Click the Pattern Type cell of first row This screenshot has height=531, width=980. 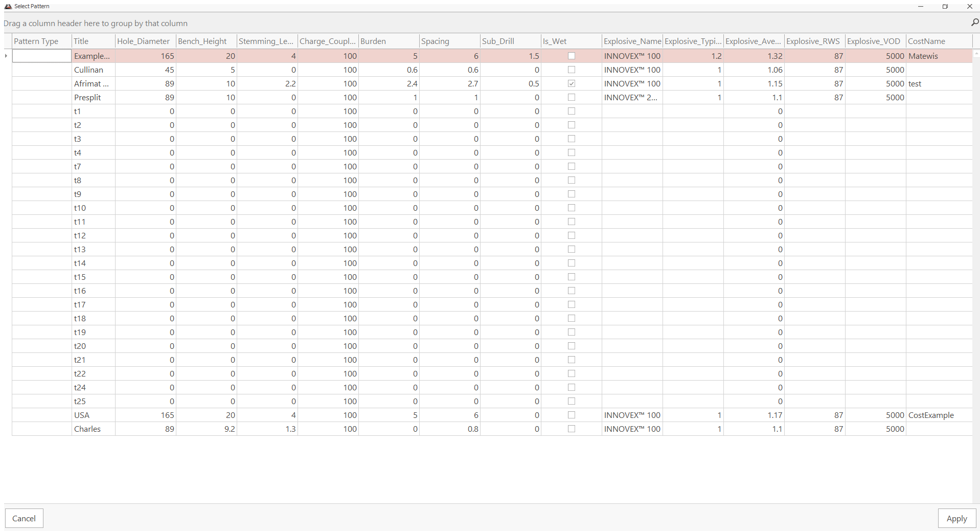(x=41, y=56)
